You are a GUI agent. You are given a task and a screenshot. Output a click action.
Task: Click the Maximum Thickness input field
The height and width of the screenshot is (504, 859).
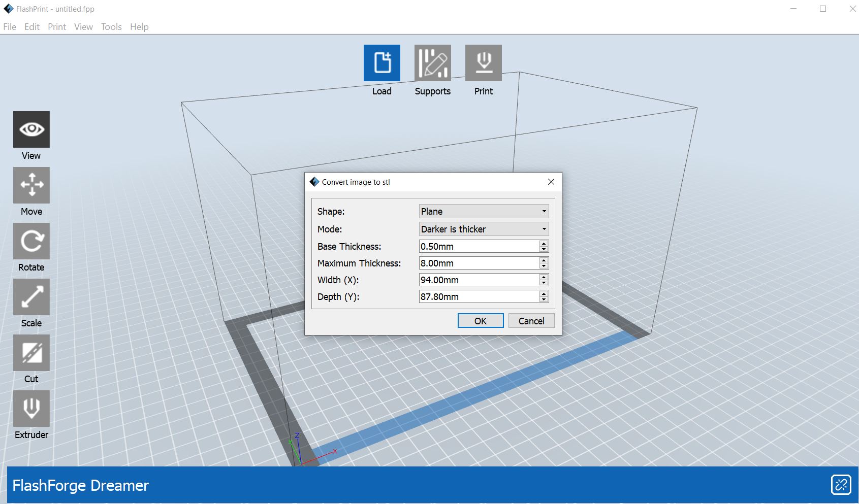pos(479,263)
